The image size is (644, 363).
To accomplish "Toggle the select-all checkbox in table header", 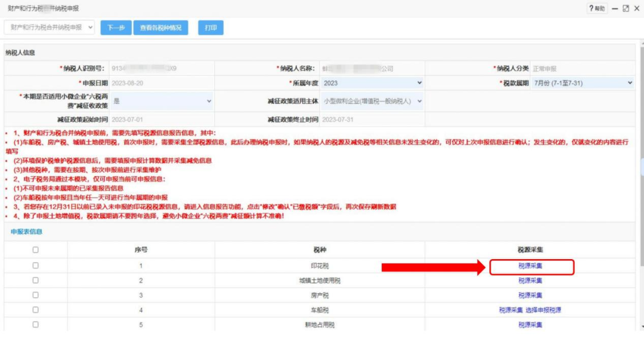I will tap(36, 250).
